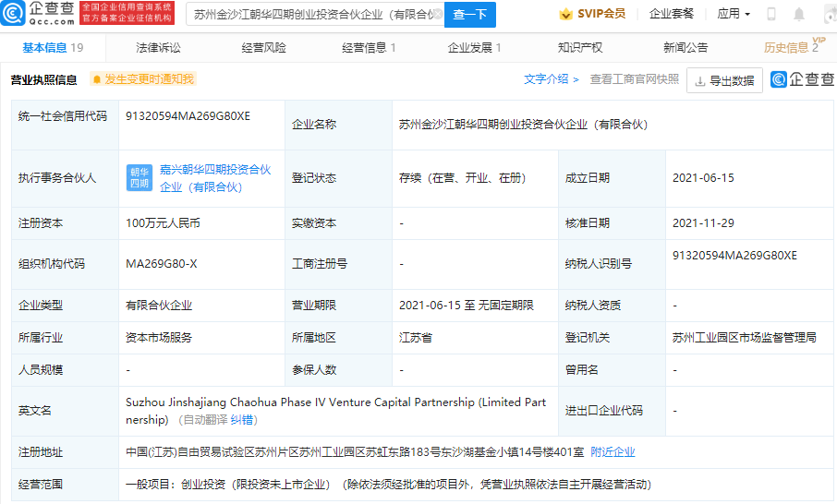Open notifications bell icon
The width and height of the screenshot is (837, 504).
pyautogui.click(x=798, y=15)
